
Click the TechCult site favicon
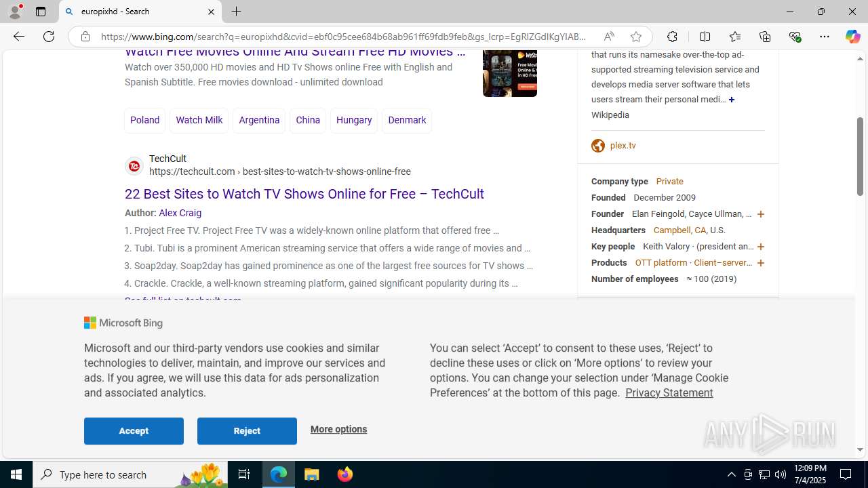[x=134, y=165]
